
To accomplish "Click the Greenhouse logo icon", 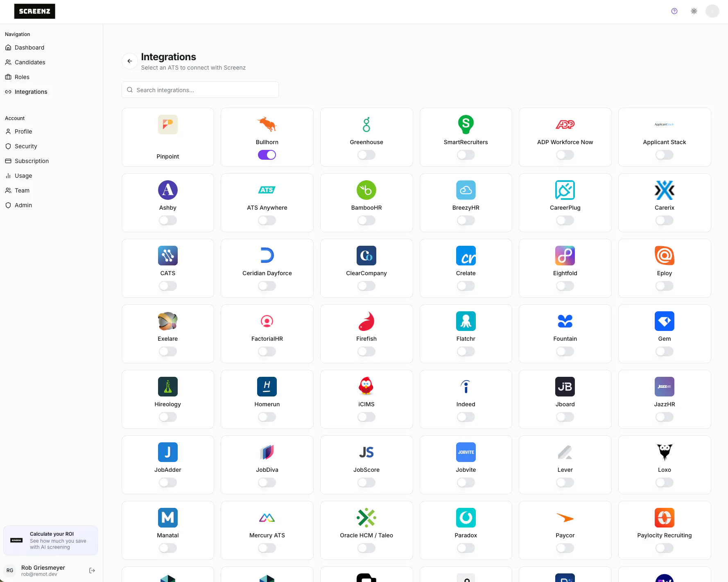I will 366,125.
